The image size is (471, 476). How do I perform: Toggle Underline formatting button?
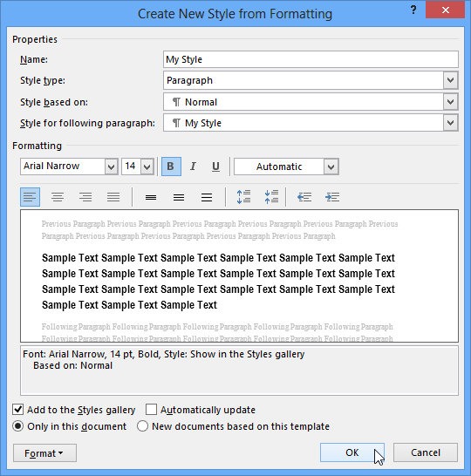click(x=215, y=167)
